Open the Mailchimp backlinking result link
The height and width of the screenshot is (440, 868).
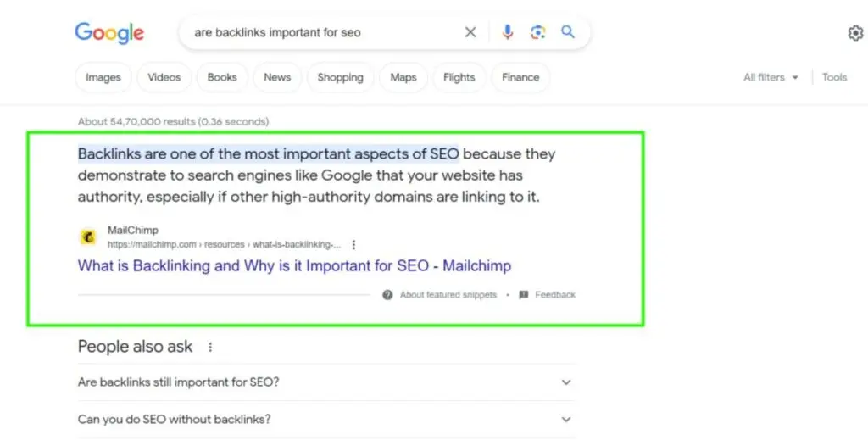point(294,265)
